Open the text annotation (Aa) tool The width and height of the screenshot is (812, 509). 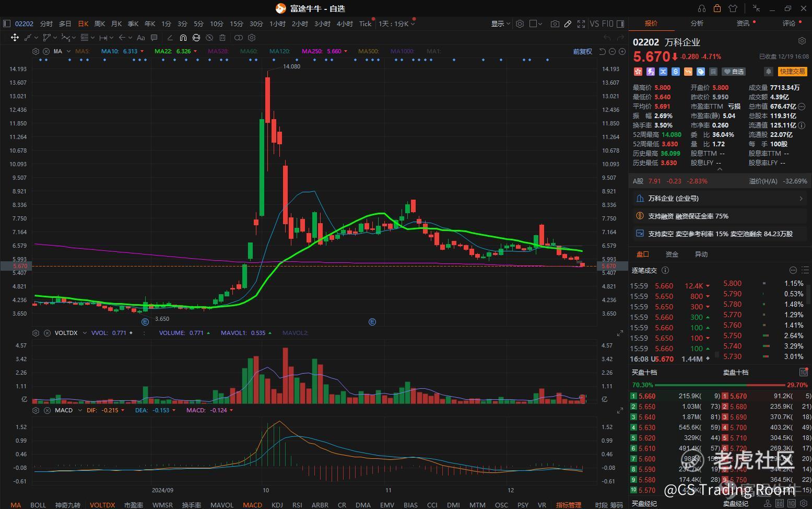pos(140,38)
